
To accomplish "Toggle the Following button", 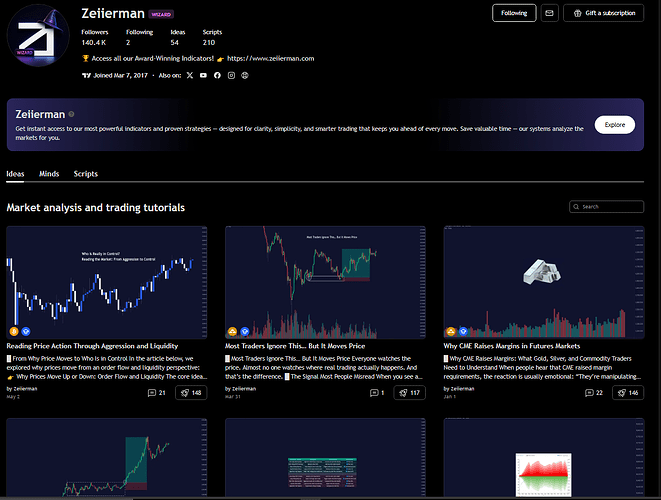I will [x=514, y=13].
